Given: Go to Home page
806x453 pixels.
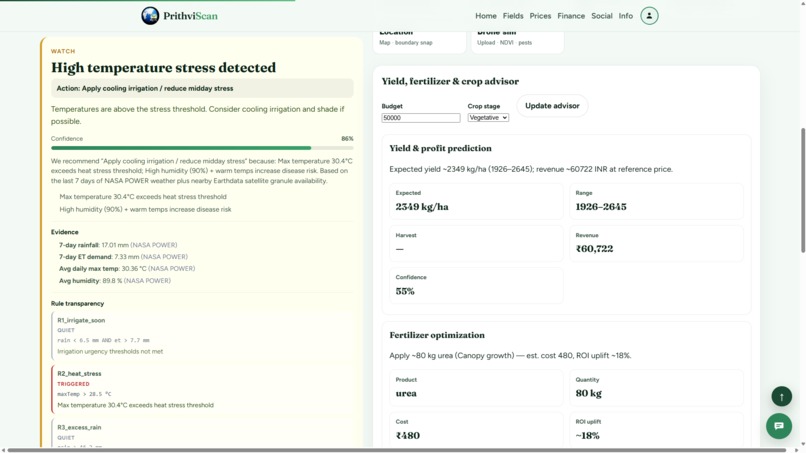Looking at the screenshot, I should [486, 16].
